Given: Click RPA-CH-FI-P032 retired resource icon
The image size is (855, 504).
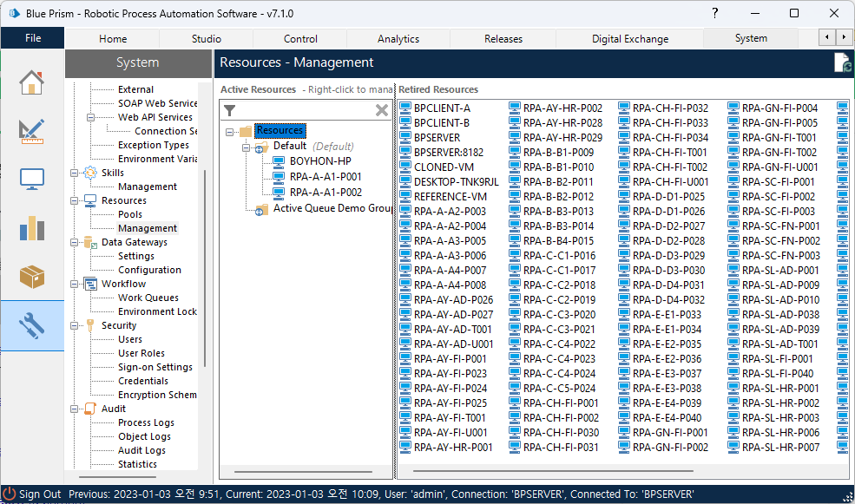Looking at the screenshot, I should pos(624,108).
